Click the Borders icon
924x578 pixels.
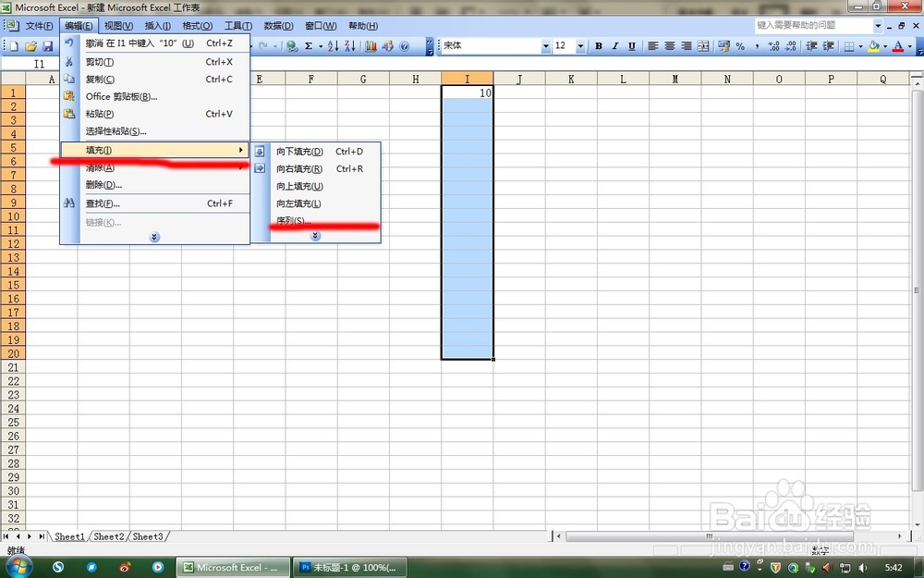coord(849,46)
